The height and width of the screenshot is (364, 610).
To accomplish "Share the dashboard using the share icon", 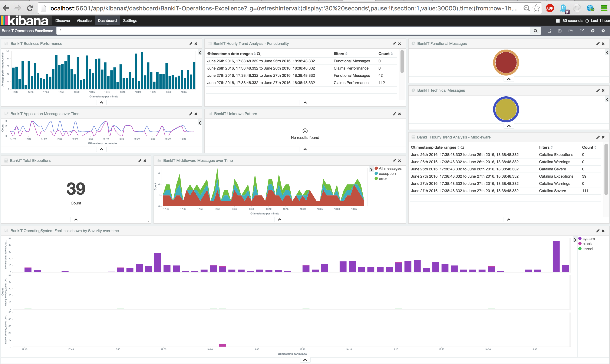I will click(x=582, y=31).
